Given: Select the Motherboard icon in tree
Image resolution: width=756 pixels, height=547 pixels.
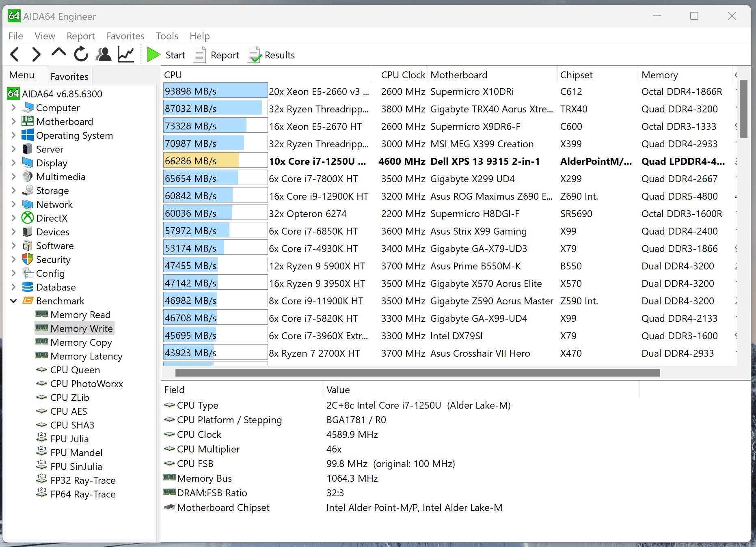Looking at the screenshot, I should point(28,121).
